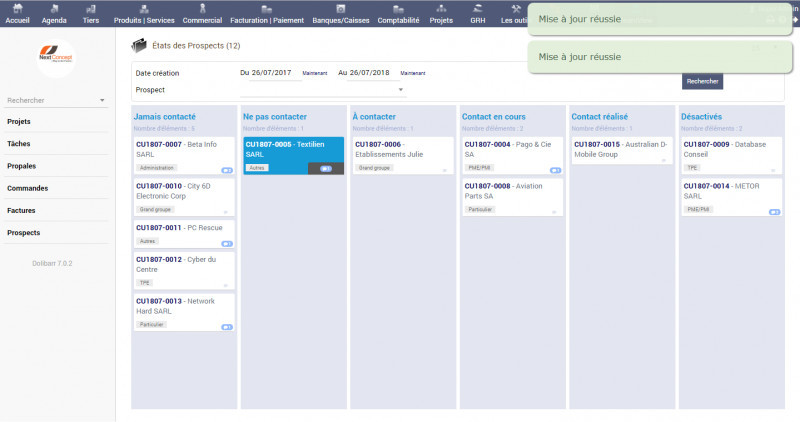
Task: Open CU1807-0004 Pago & Cie SA
Action: click(512, 155)
